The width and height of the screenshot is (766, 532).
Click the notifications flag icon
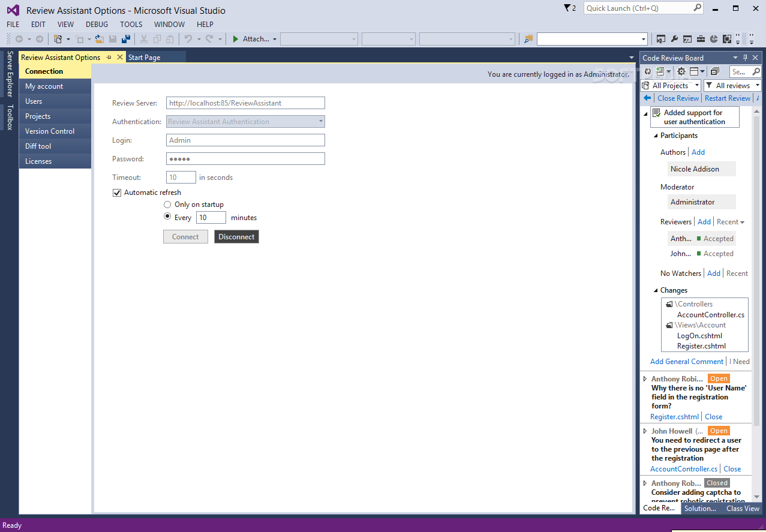[x=567, y=8]
